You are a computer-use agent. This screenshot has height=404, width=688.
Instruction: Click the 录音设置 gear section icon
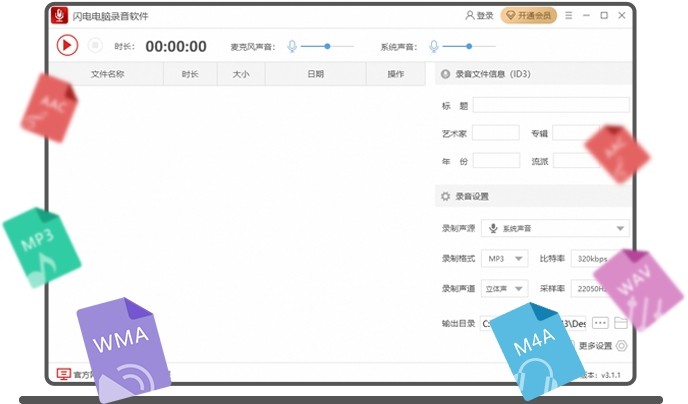click(x=445, y=196)
